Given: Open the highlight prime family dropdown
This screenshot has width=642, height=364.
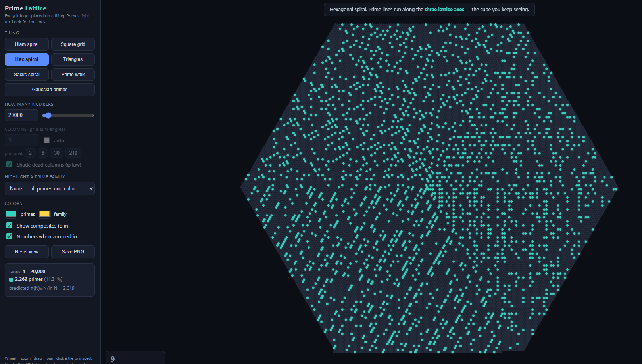Looking at the screenshot, I should point(50,189).
